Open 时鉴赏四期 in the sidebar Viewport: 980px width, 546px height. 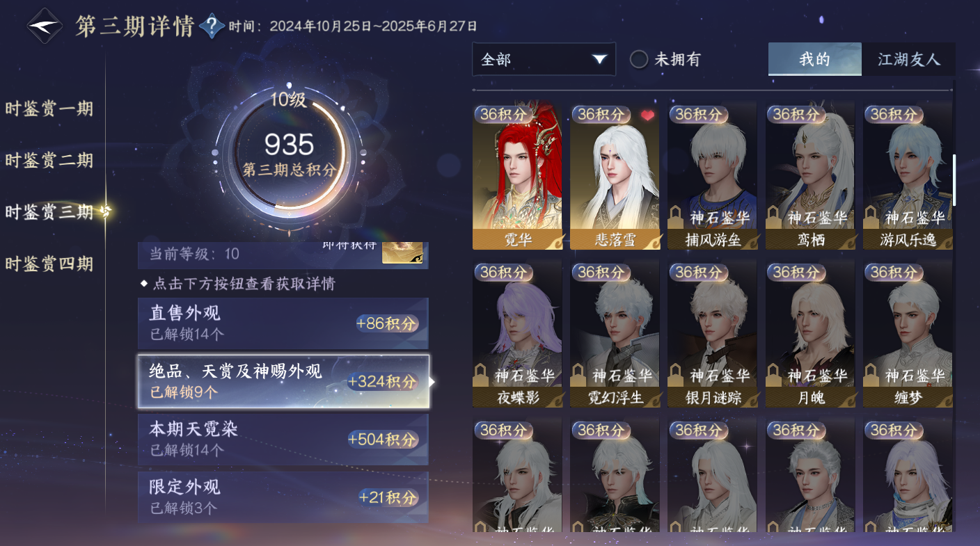(49, 264)
